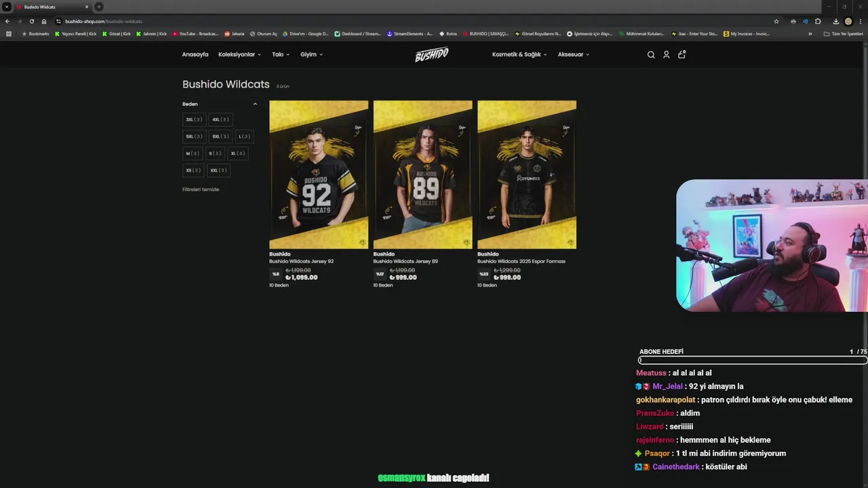
Task: Open the site search icon
Action: coord(651,55)
